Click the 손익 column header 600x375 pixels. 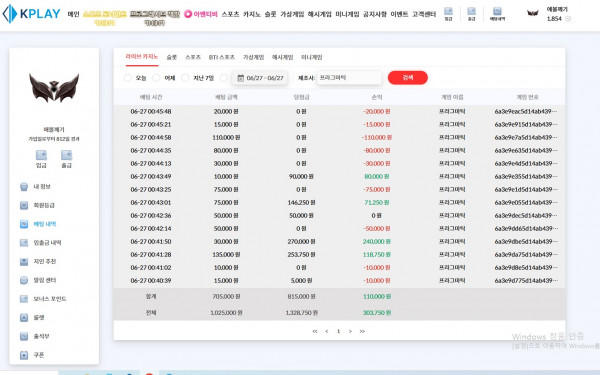click(x=377, y=97)
